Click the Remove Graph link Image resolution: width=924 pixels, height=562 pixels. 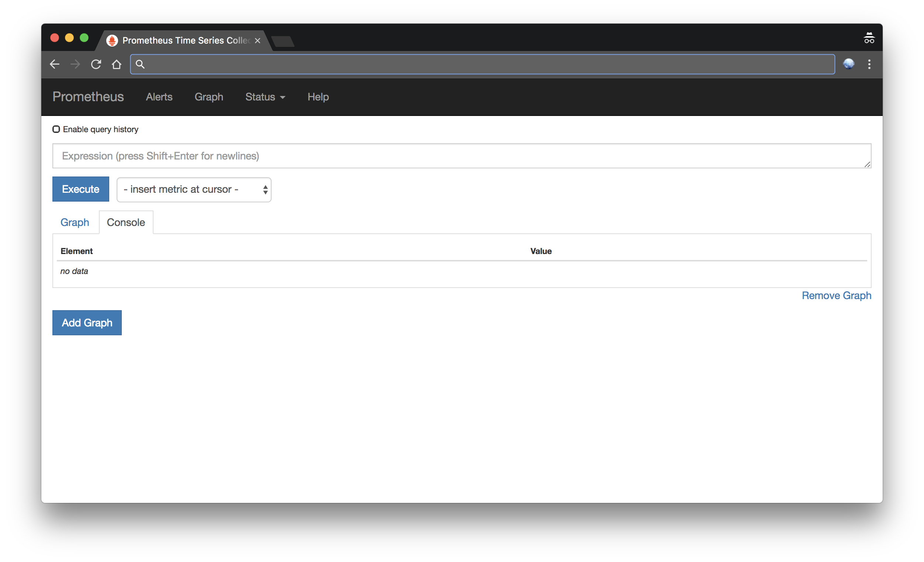click(x=836, y=295)
